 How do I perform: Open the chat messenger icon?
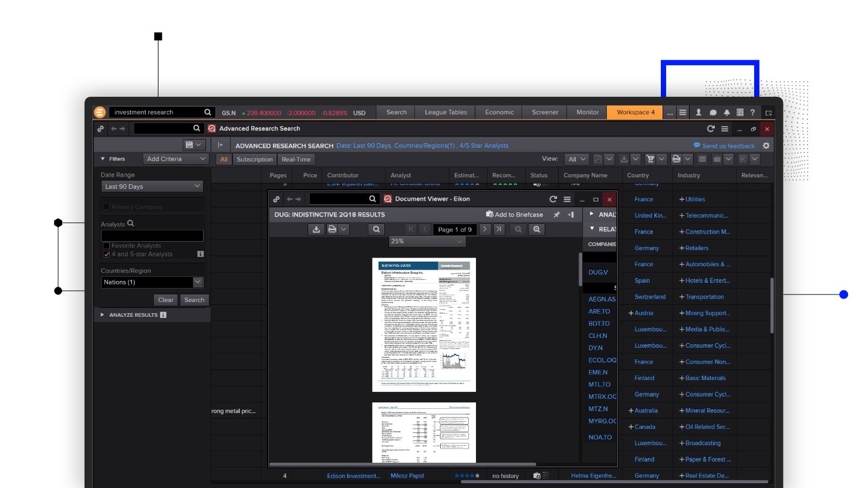tap(712, 113)
